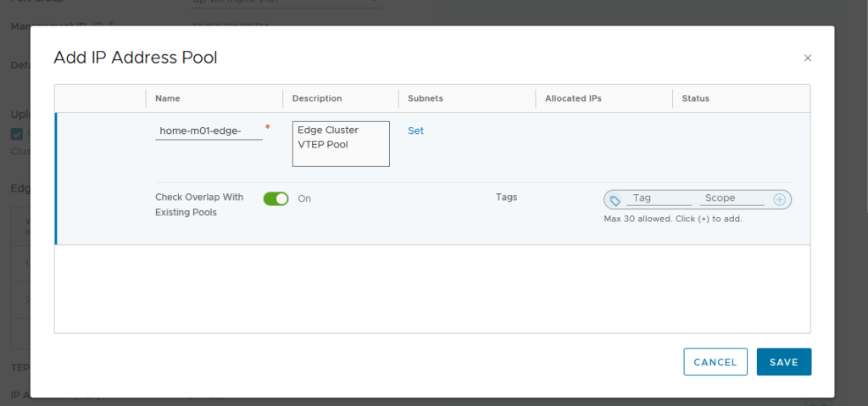Click the Subnets column header

(x=425, y=98)
